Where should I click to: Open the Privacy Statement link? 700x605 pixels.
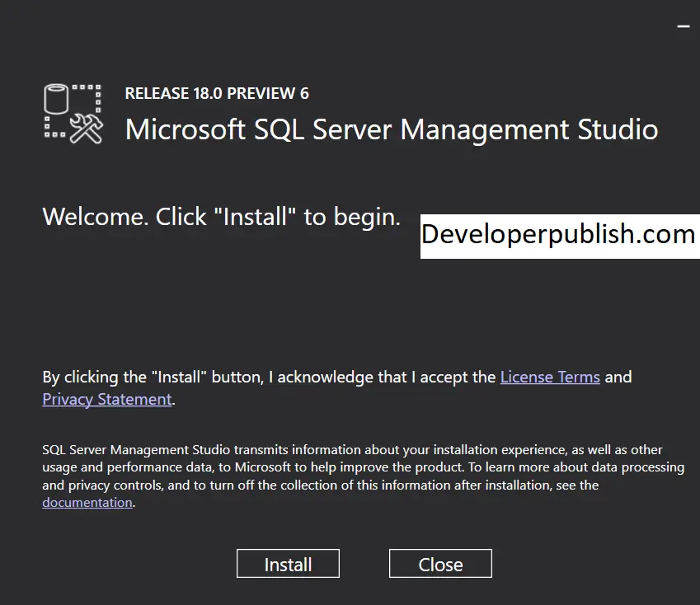(107, 399)
